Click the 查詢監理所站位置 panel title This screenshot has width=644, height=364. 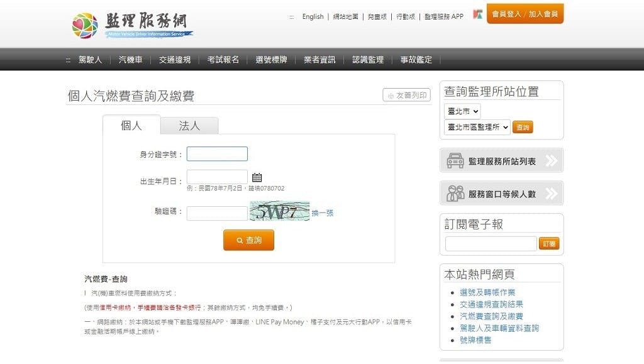click(x=491, y=92)
